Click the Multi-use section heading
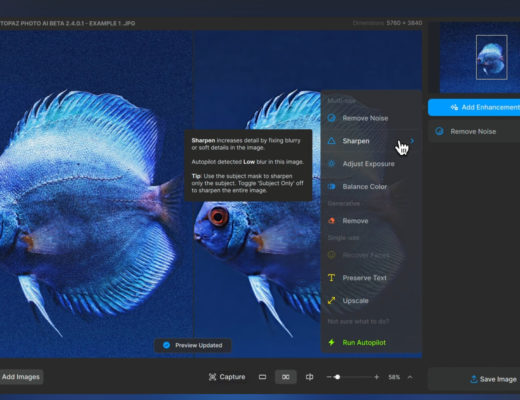 [342, 100]
